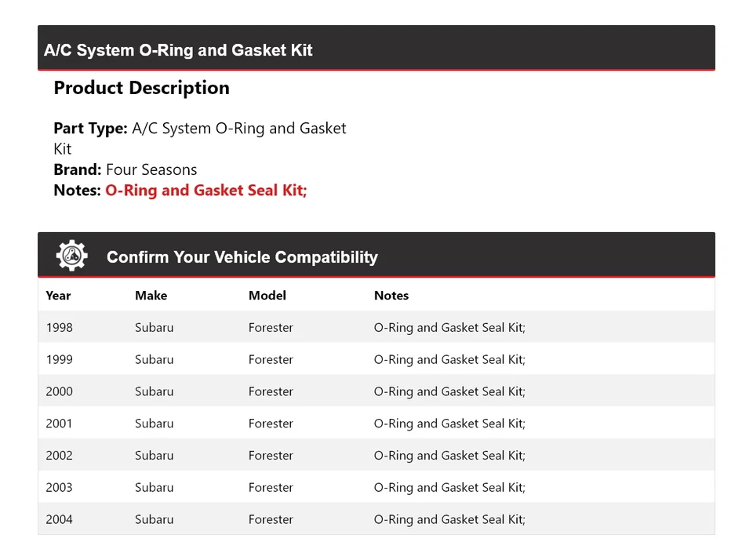Screen dimensions: 753x560
Task: Select the 2004 Subaru Forester row
Action: [376, 519]
